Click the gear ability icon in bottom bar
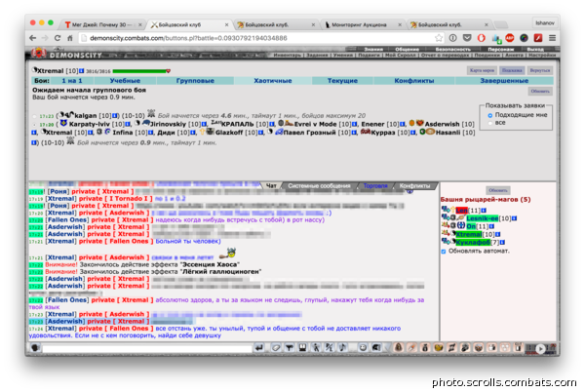The image size is (585, 392). coord(465,347)
